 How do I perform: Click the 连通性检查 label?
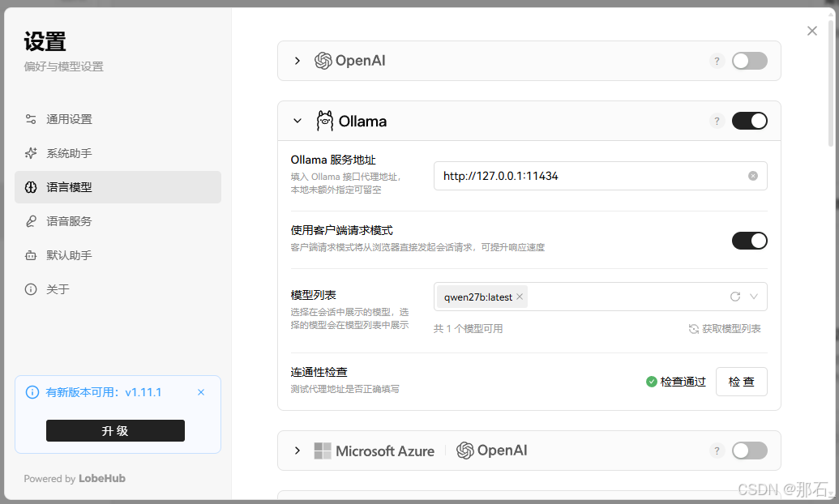click(x=319, y=372)
